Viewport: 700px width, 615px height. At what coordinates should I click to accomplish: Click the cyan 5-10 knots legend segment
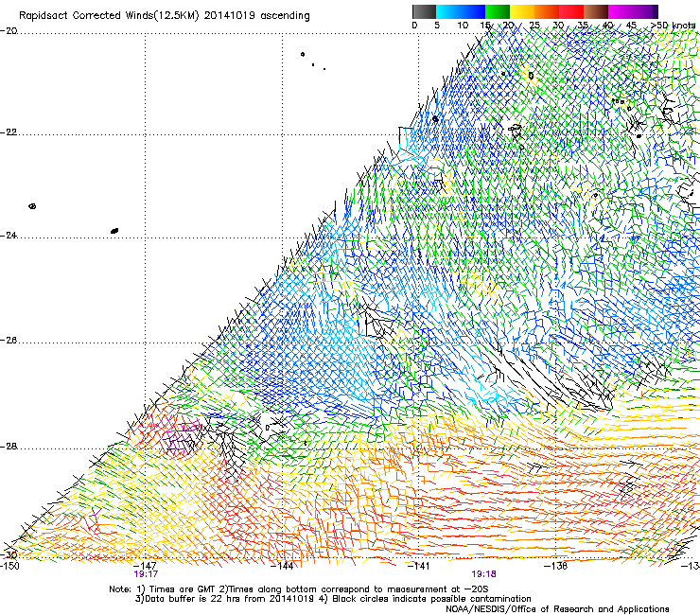pos(448,11)
